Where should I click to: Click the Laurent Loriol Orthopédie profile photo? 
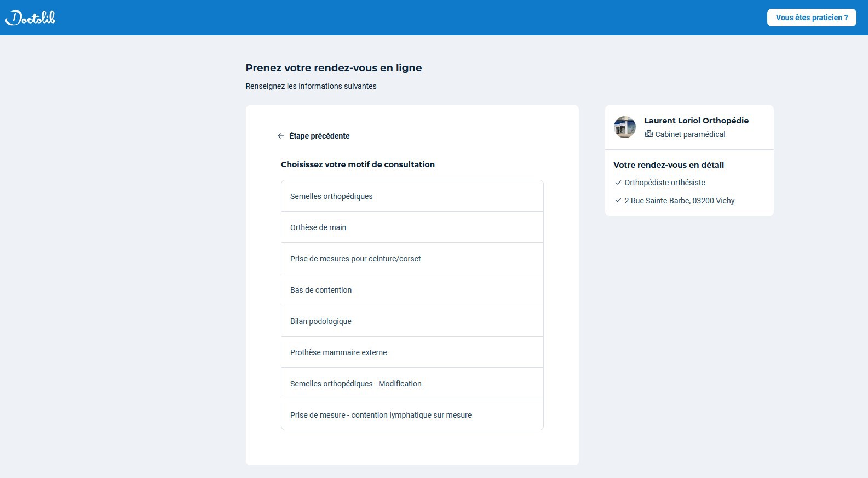click(625, 127)
